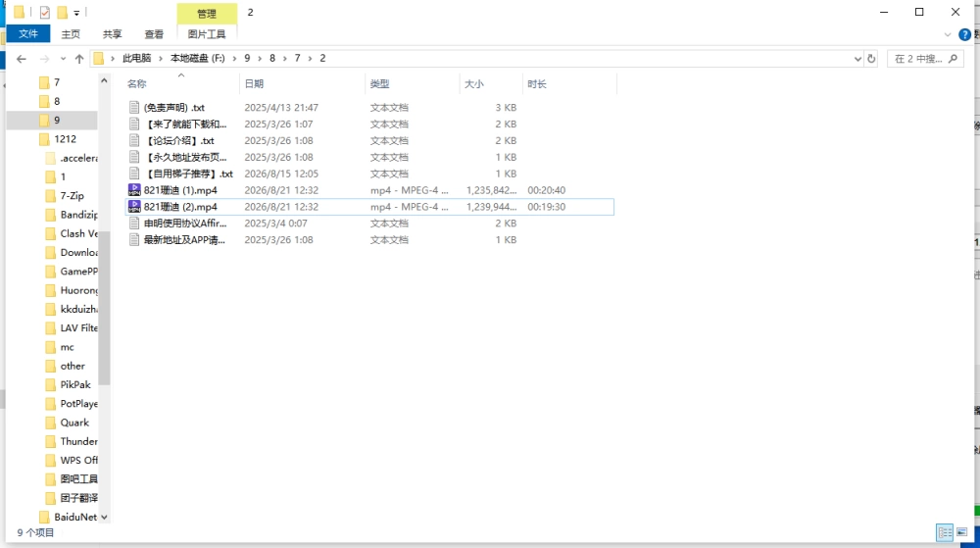Switch to the 主页 ribbon tab

point(71,33)
